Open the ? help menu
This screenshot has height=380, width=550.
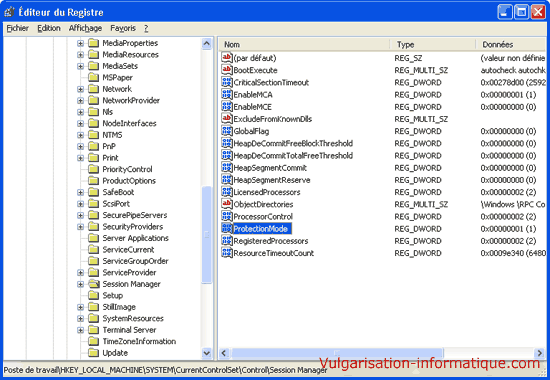(146, 28)
